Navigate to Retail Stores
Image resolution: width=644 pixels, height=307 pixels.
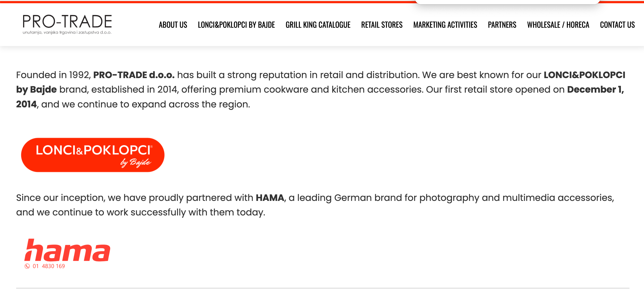(382, 25)
